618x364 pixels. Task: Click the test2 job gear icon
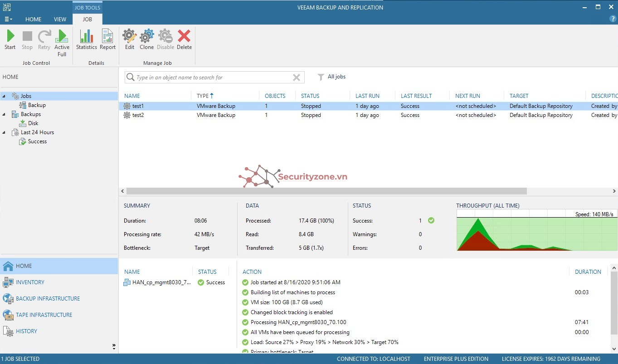[x=127, y=115]
